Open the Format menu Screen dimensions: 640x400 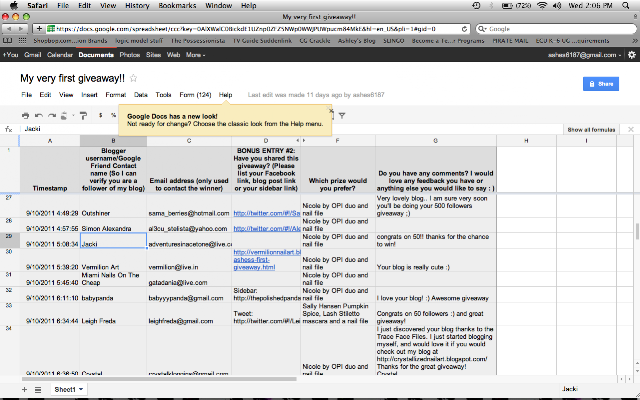coord(116,95)
